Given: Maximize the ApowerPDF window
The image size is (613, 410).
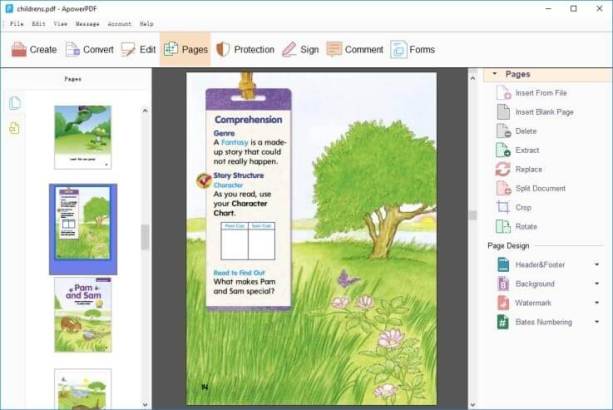Looking at the screenshot, I should click(574, 9).
